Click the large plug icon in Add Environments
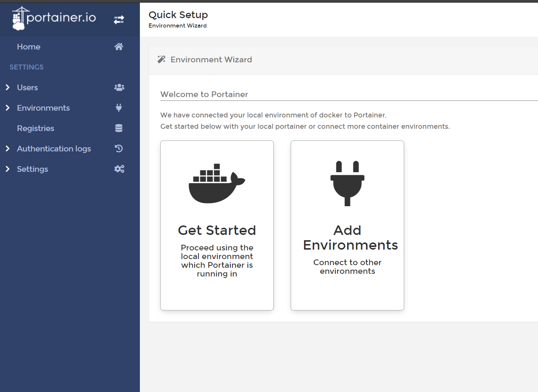The width and height of the screenshot is (538, 392). click(x=347, y=184)
